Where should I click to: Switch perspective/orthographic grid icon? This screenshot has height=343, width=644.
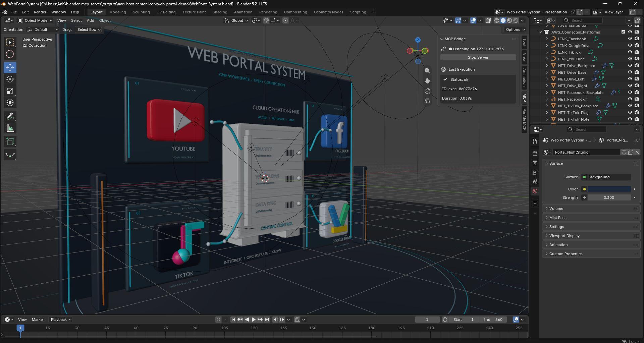click(x=427, y=101)
